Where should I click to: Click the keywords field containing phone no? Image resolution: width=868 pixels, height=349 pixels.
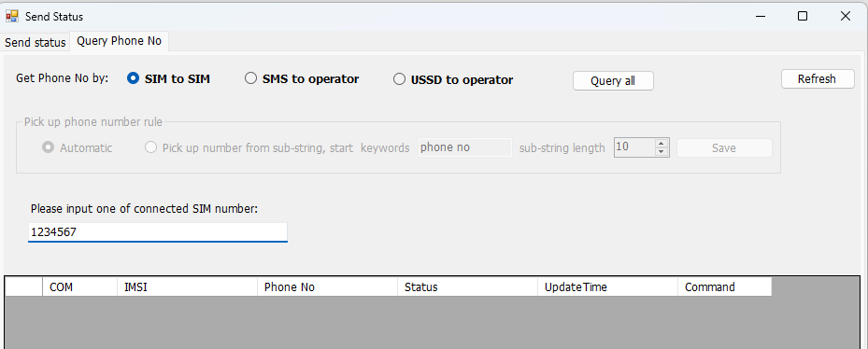click(x=465, y=147)
